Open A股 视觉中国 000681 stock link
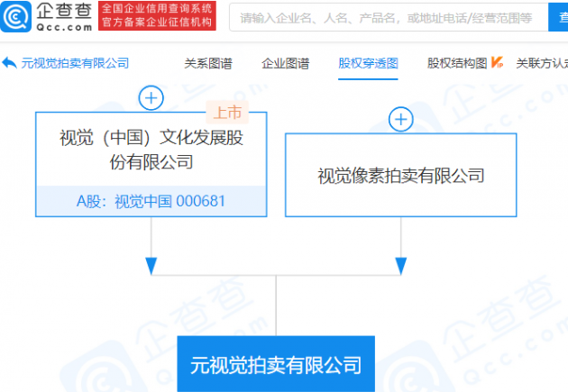The image size is (568, 392). (x=151, y=201)
